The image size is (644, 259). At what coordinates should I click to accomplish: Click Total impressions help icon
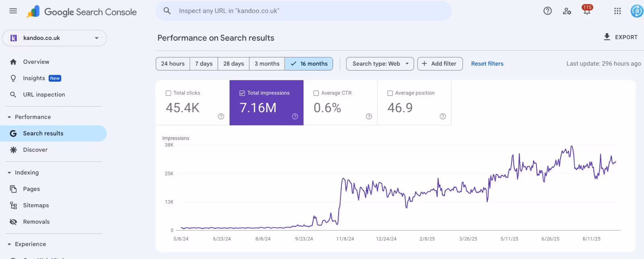tap(295, 116)
